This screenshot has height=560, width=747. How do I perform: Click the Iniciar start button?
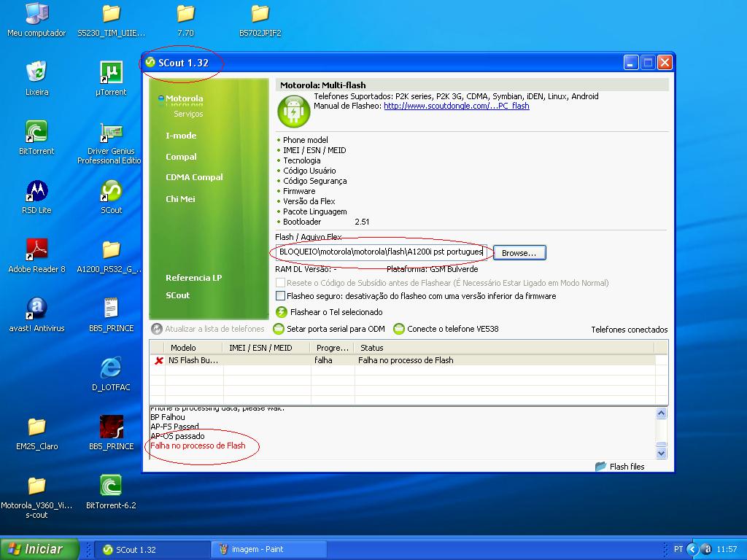tap(39, 549)
